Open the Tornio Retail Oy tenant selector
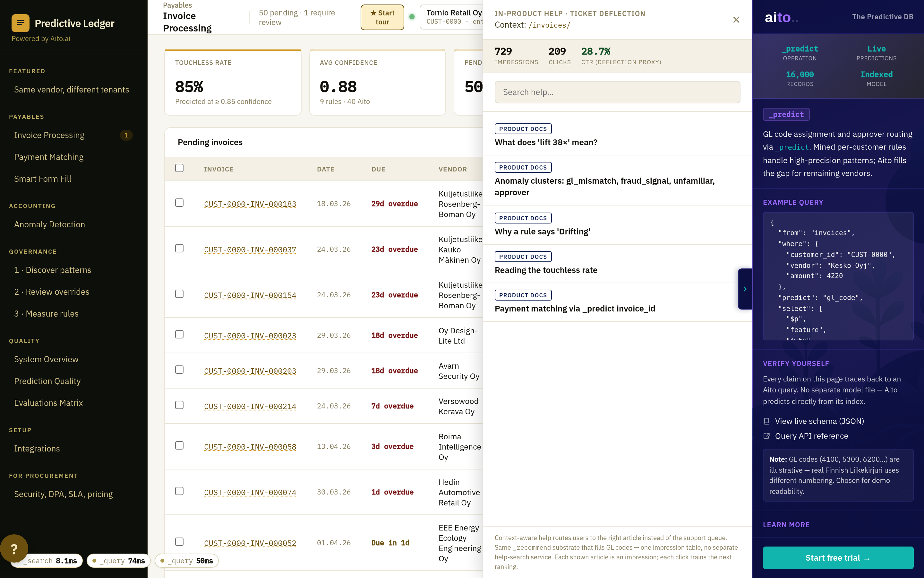The image size is (924, 578). (x=451, y=17)
